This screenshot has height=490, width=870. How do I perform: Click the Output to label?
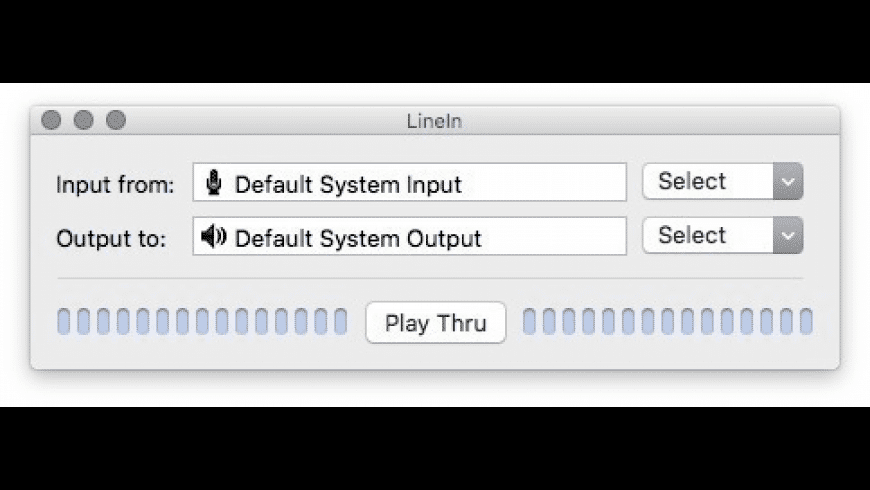coord(111,239)
